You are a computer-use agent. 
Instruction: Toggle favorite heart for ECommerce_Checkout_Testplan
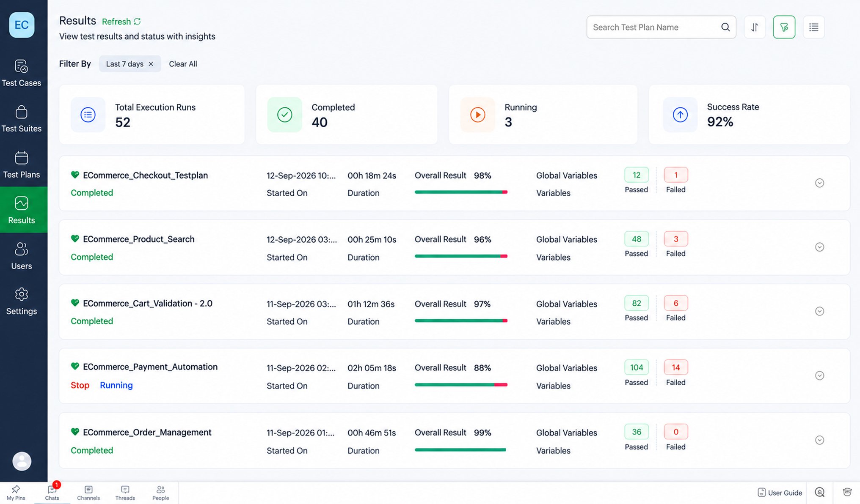click(75, 175)
